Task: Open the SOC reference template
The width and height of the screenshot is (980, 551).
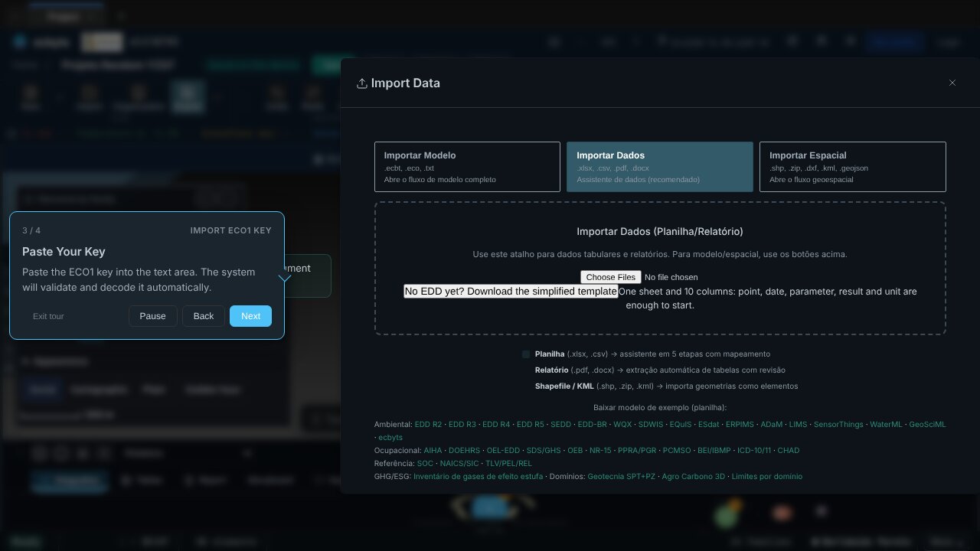Action: 425,463
